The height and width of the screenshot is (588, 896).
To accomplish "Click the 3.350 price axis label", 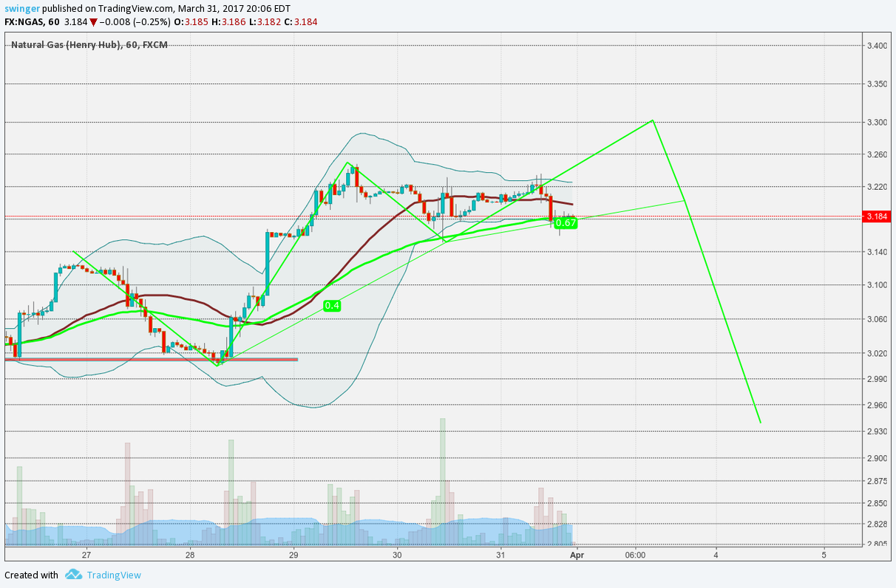I will 876,84.
